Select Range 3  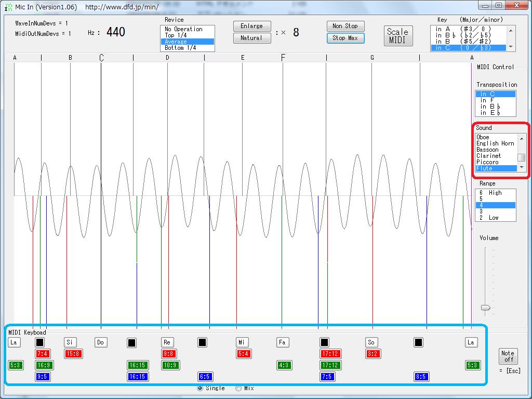click(495, 211)
